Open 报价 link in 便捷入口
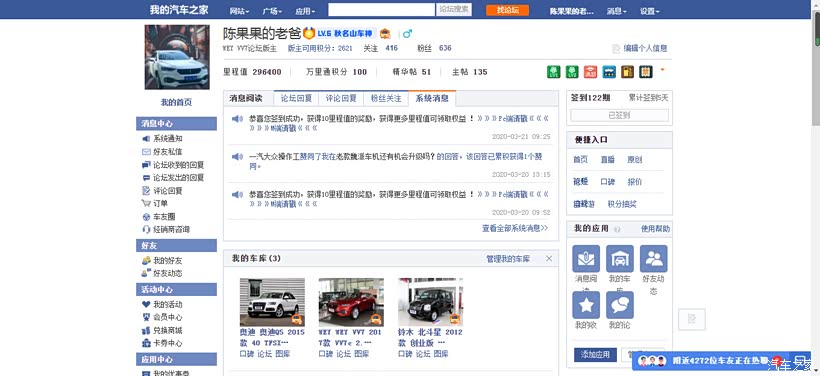 click(x=635, y=181)
